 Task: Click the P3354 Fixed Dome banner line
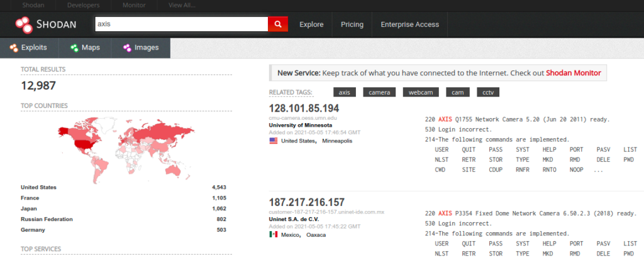[531, 213]
